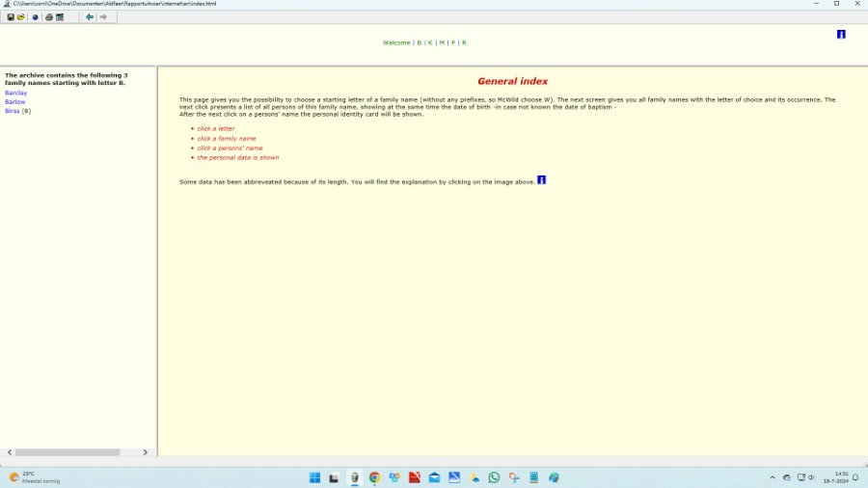Click the globe browser icon in toolbar
Viewport: 868px width, 488px height.
[x=36, y=17]
